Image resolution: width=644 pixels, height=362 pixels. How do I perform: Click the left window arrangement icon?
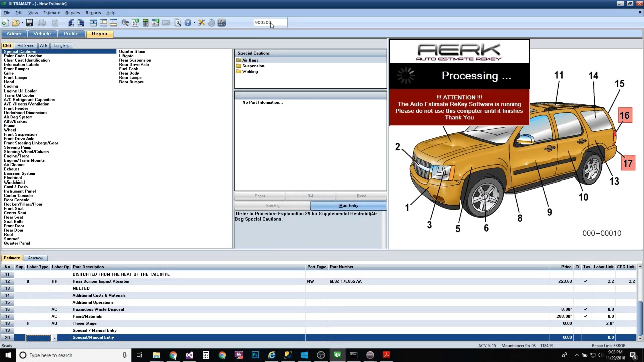[71, 23]
